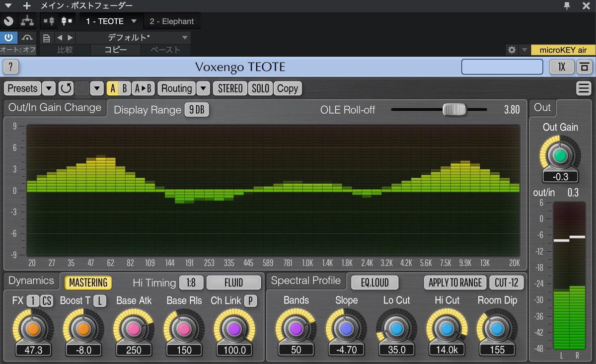Viewport: 596px width, 364px height.
Task: Go to next preset arrow
Action: (x=70, y=38)
